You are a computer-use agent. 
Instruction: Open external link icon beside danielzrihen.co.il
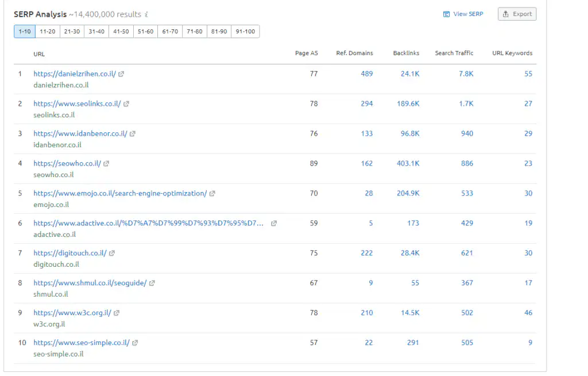[x=121, y=74]
